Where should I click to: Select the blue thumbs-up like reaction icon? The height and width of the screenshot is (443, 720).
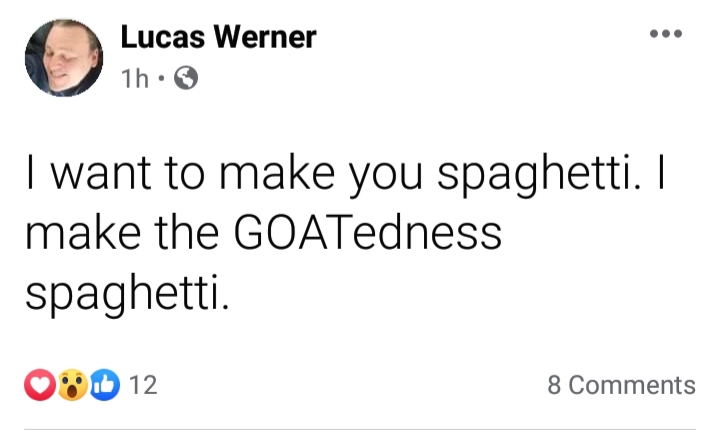point(105,385)
